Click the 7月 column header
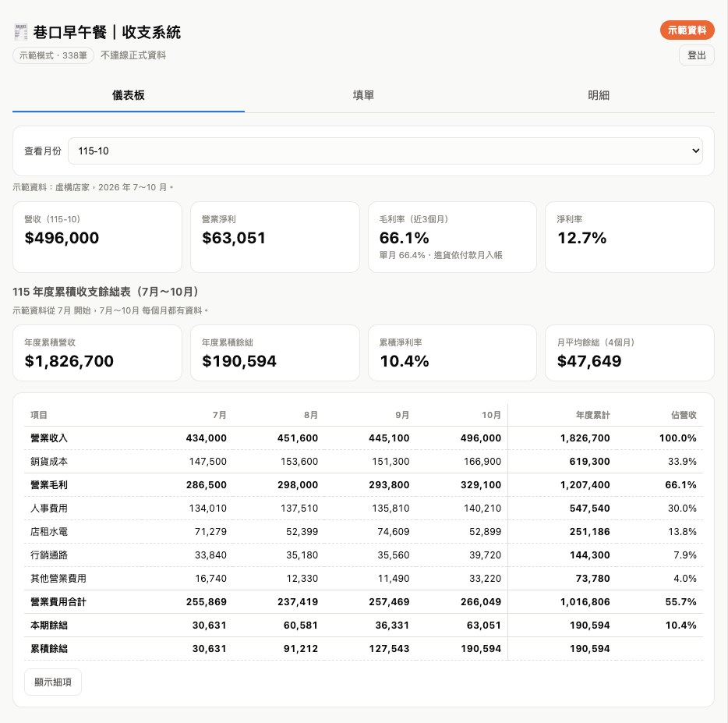Image resolution: width=728 pixels, height=723 pixels. [x=220, y=415]
